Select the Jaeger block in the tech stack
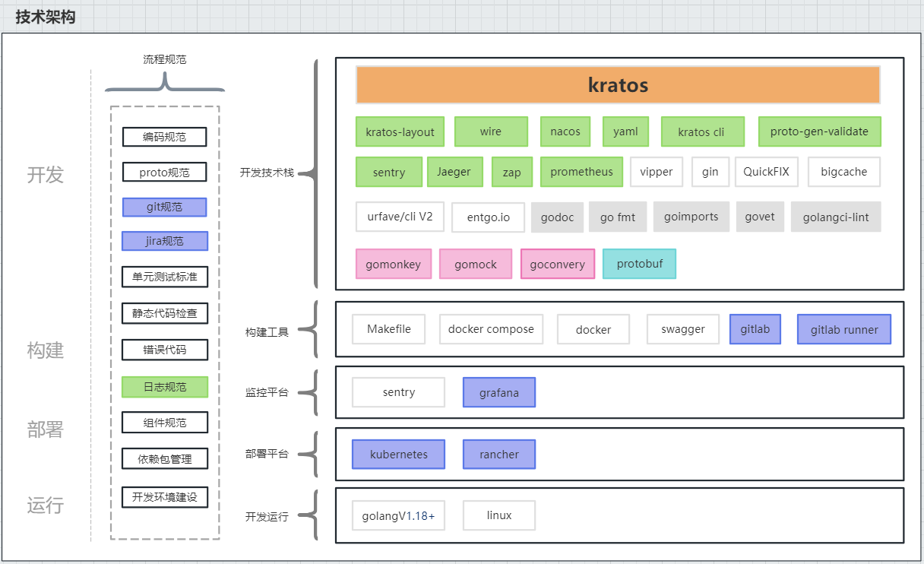 454,172
